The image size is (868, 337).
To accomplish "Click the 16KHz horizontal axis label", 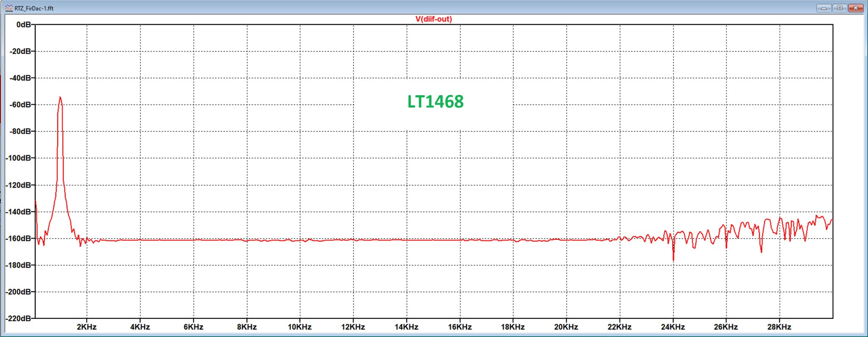I will [x=460, y=327].
